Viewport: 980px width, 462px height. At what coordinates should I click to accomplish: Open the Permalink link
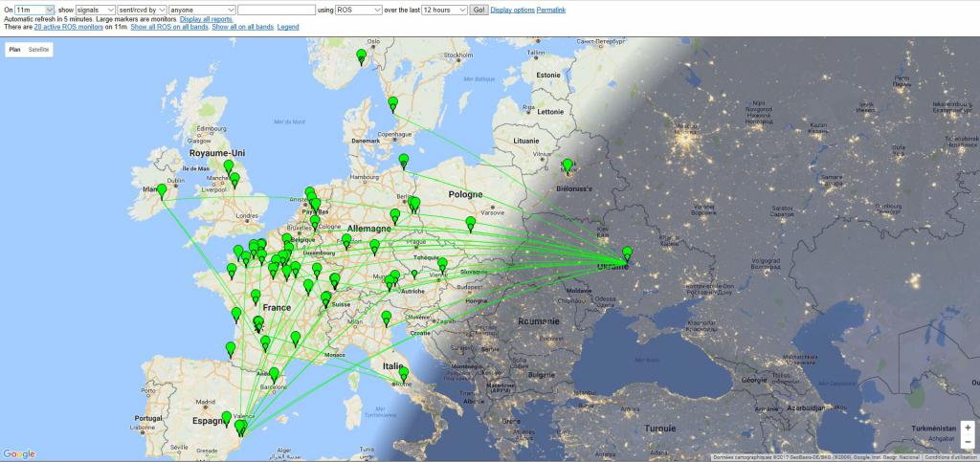(x=551, y=10)
